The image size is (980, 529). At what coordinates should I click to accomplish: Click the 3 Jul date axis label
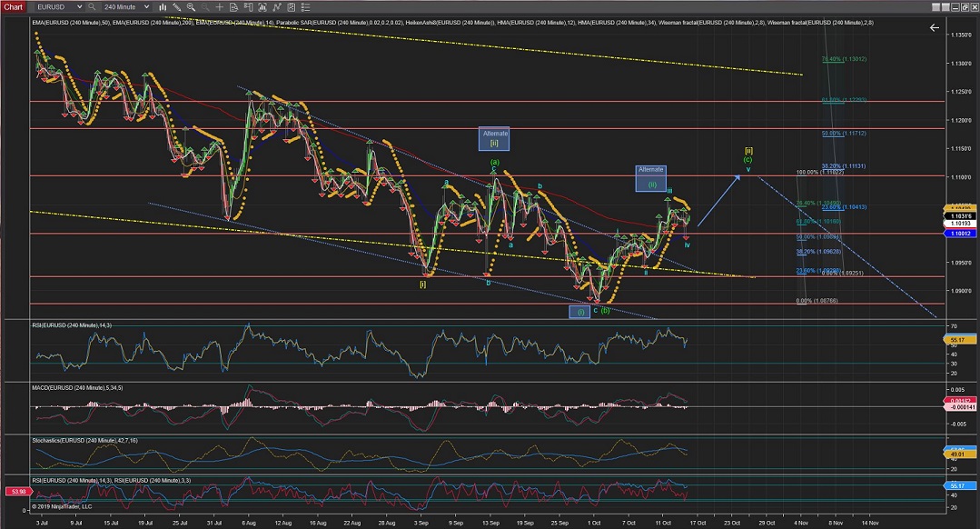point(42,523)
